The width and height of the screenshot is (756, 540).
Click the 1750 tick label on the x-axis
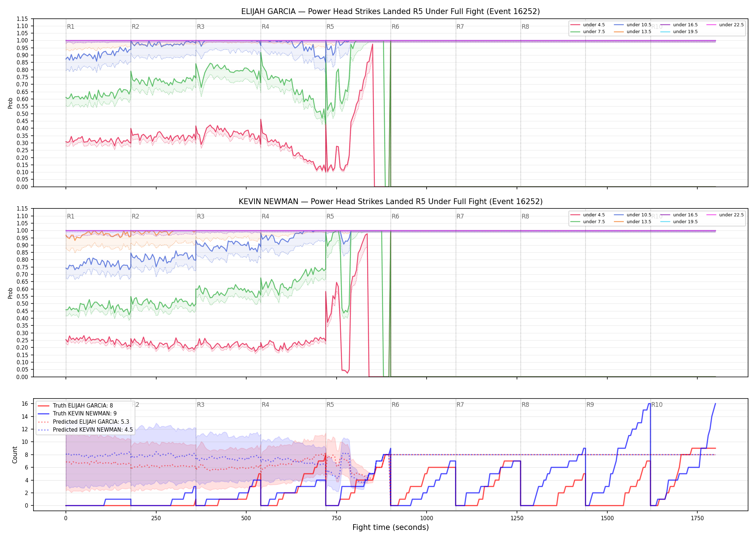[697, 518]
